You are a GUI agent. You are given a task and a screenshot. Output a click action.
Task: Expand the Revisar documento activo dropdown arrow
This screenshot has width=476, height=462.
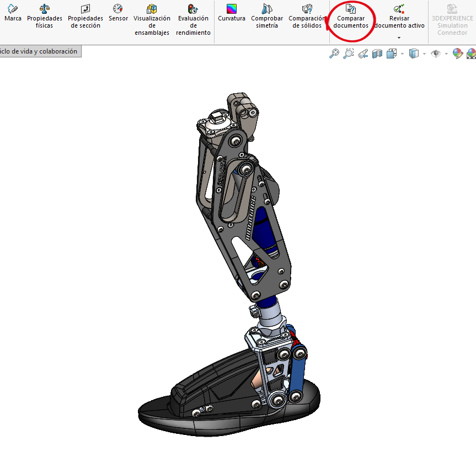pyautogui.click(x=399, y=38)
